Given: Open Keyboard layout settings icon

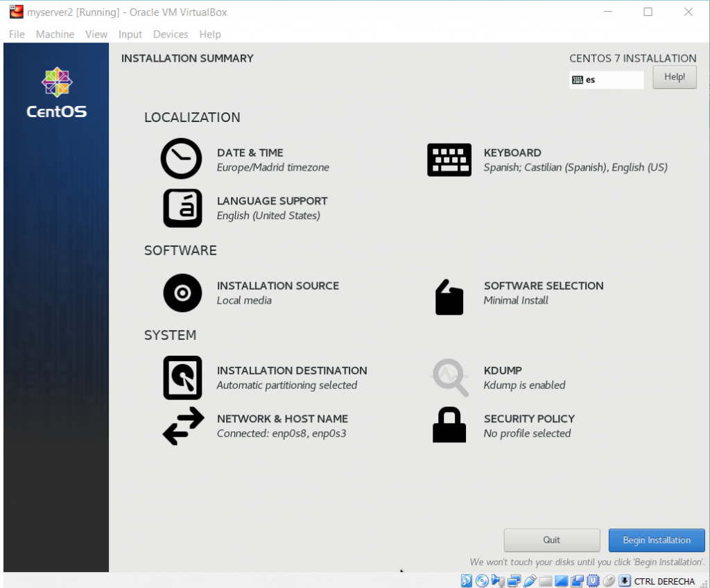Looking at the screenshot, I should (449, 160).
